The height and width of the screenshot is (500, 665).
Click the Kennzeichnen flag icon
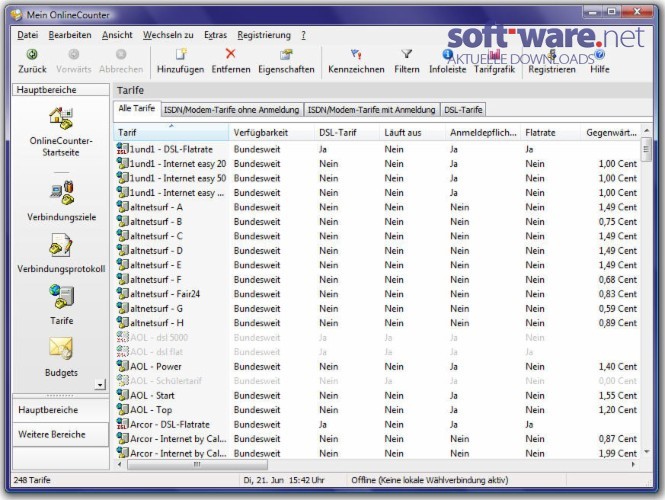point(356,54)
